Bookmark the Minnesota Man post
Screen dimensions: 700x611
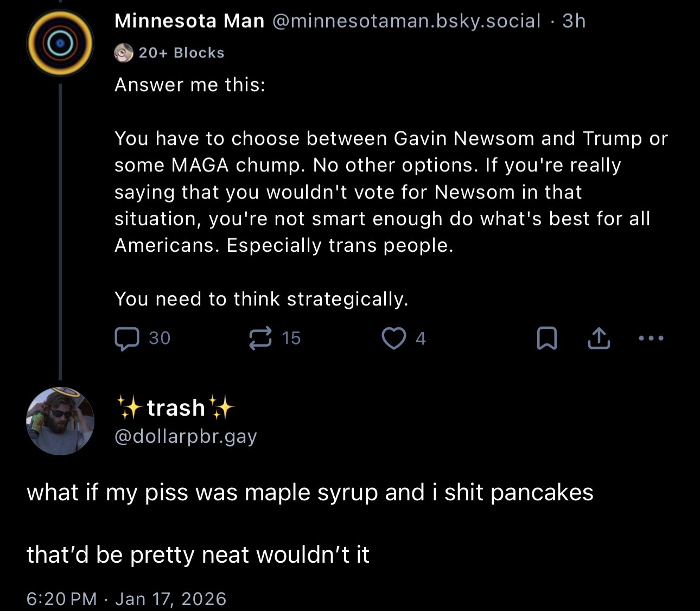(546, 338)
